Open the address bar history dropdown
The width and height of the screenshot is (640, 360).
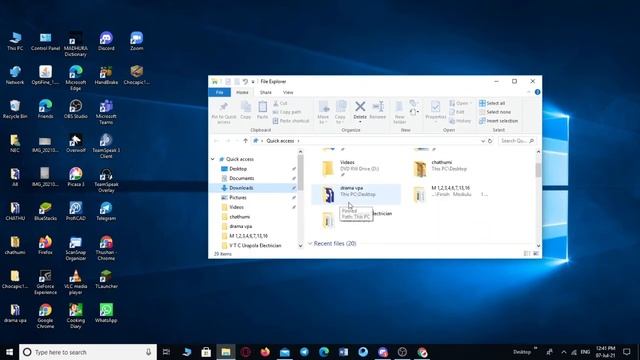[483, 141]
